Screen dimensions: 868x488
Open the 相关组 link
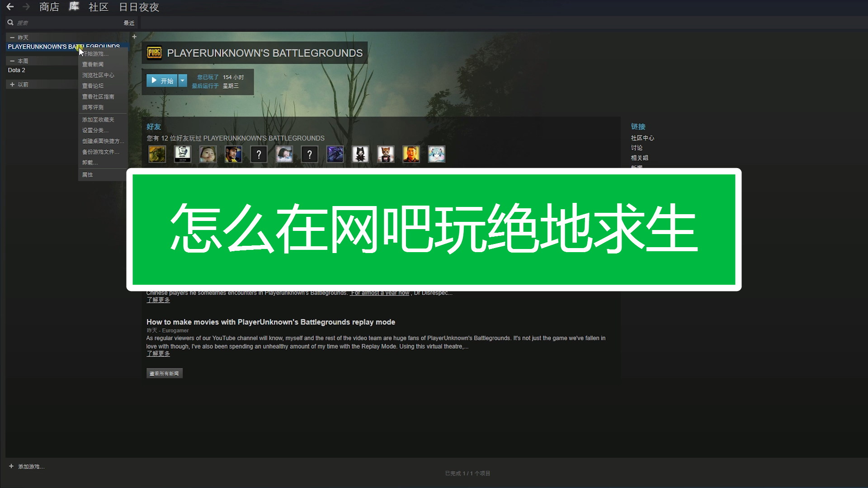coord(640,158)
